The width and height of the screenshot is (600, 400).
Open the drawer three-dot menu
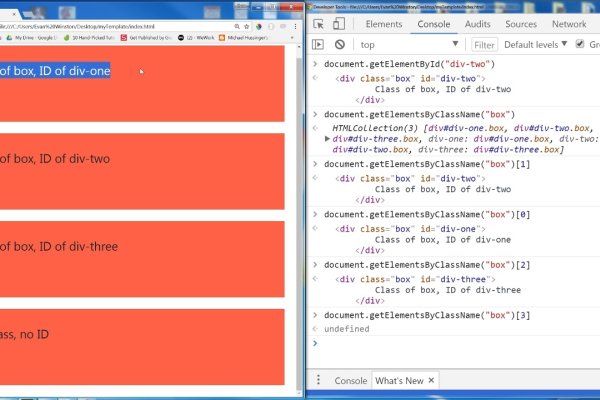pyautogui.click(x=318, y=381)
